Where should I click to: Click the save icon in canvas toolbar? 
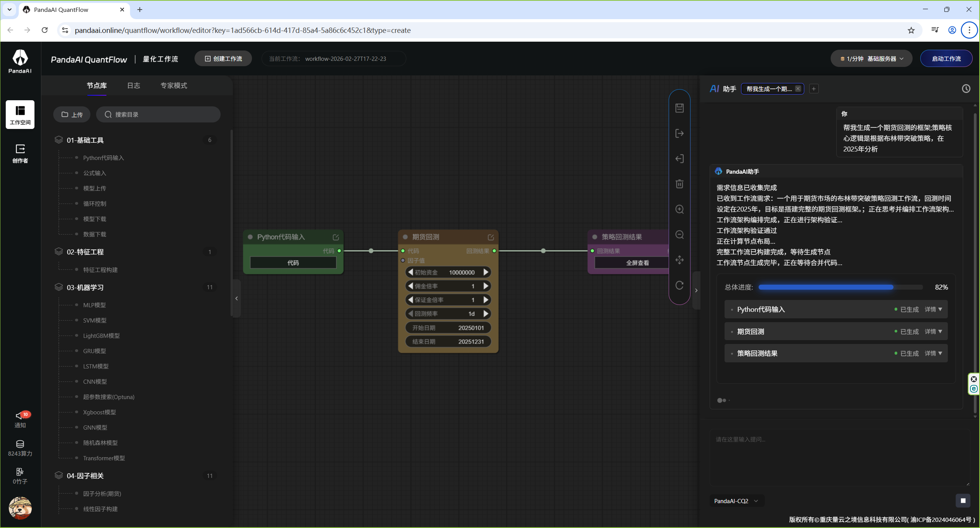(x=679, y=108)
